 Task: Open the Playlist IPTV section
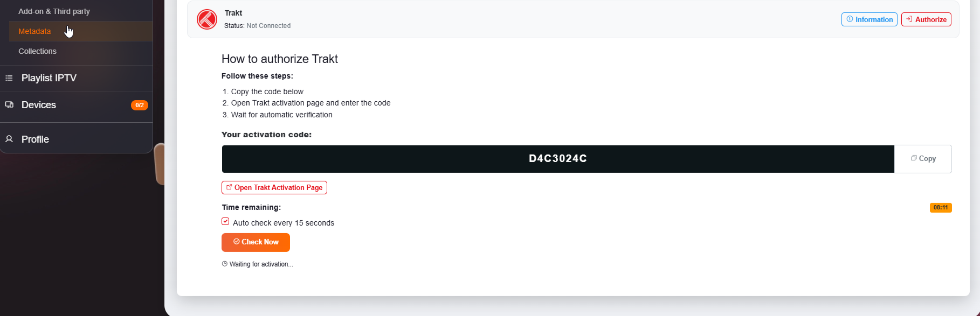coord(49,78)
